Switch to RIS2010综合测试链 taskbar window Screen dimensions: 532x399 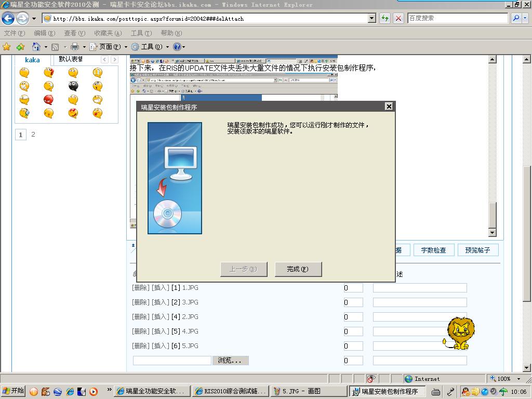click(x=230, y=391)
